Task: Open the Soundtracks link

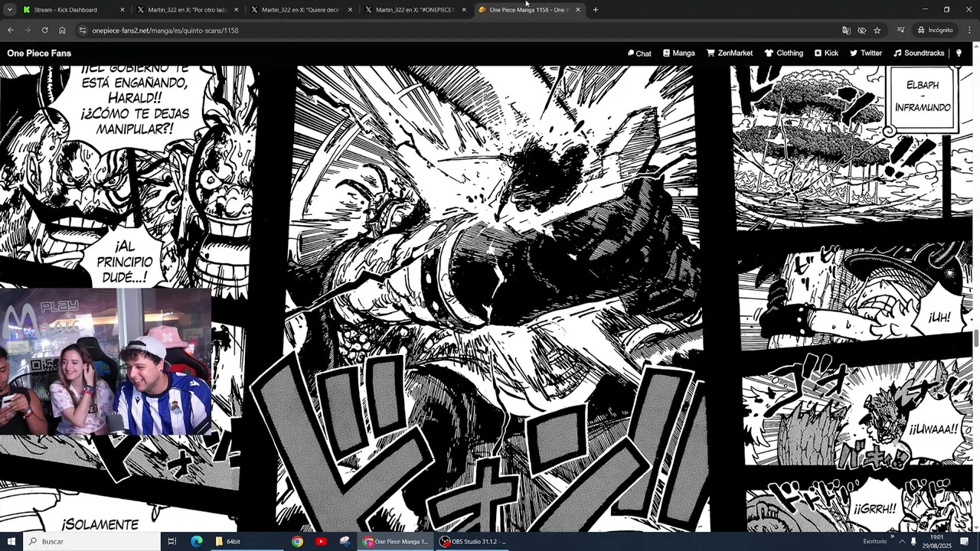Action: [919, 54]
